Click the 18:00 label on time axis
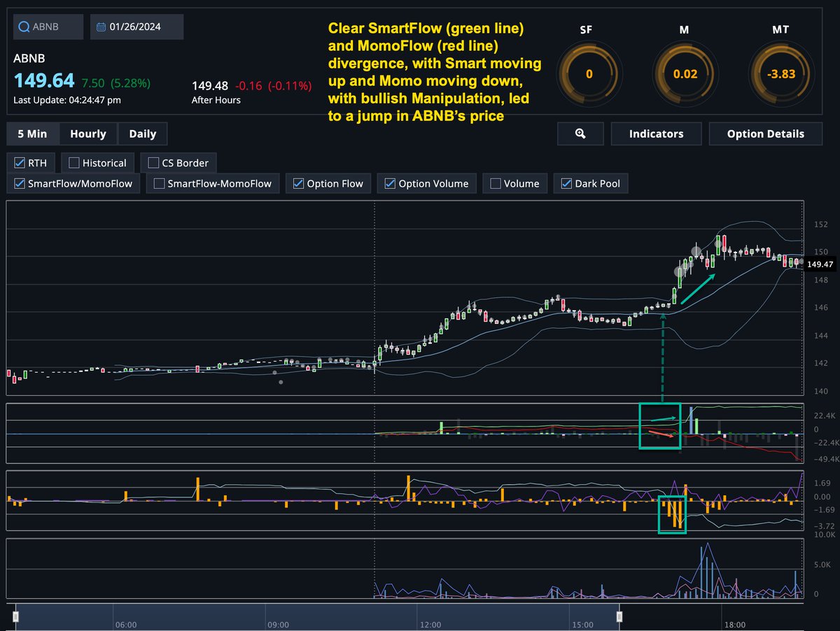The image size is (840, 631). [x=734, y=625]
